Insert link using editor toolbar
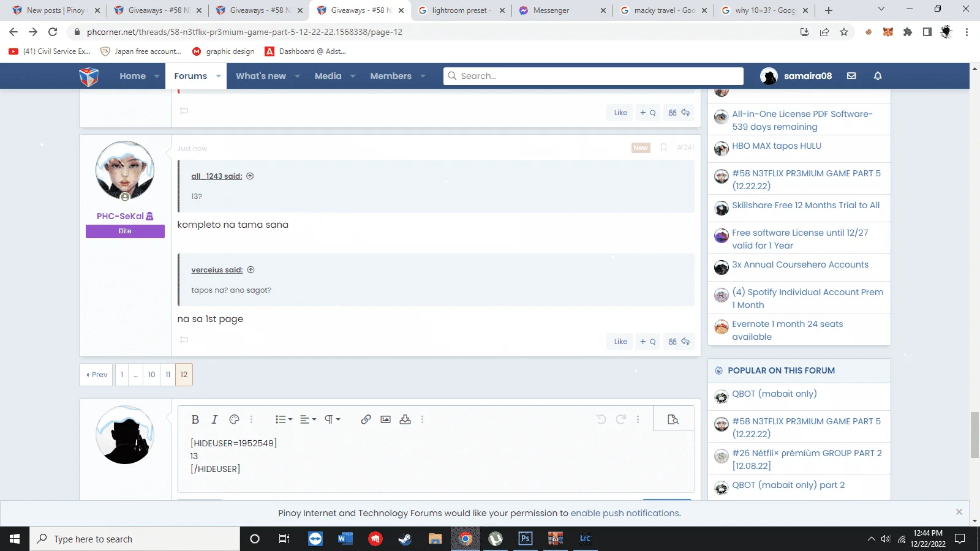The image size is (980, 551). [366, 419]
